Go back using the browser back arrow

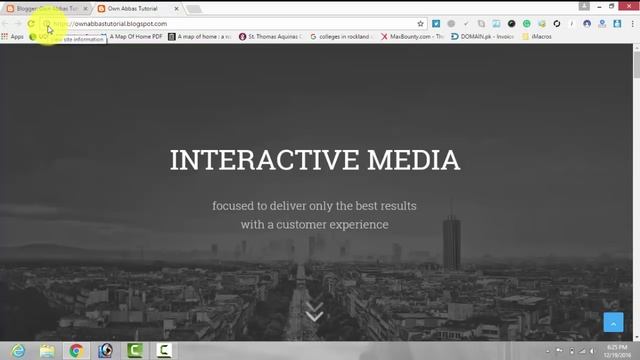[x=5, y=24]
